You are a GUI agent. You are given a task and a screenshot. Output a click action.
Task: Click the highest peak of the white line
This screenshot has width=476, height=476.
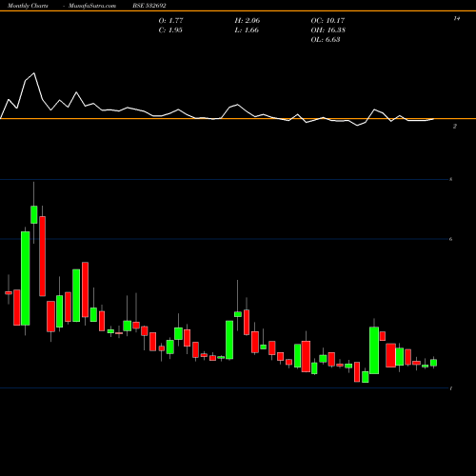pos(34,73)
